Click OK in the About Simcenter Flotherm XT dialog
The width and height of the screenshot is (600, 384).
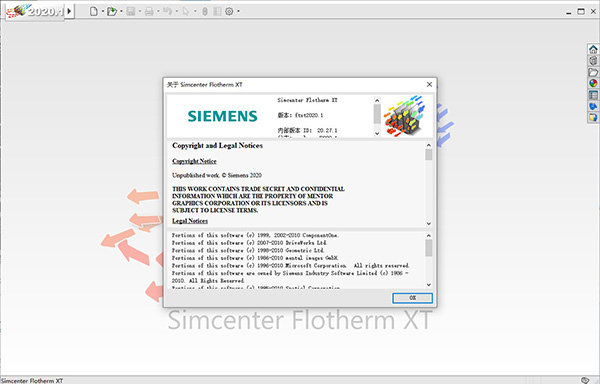[x=412, y=298]
